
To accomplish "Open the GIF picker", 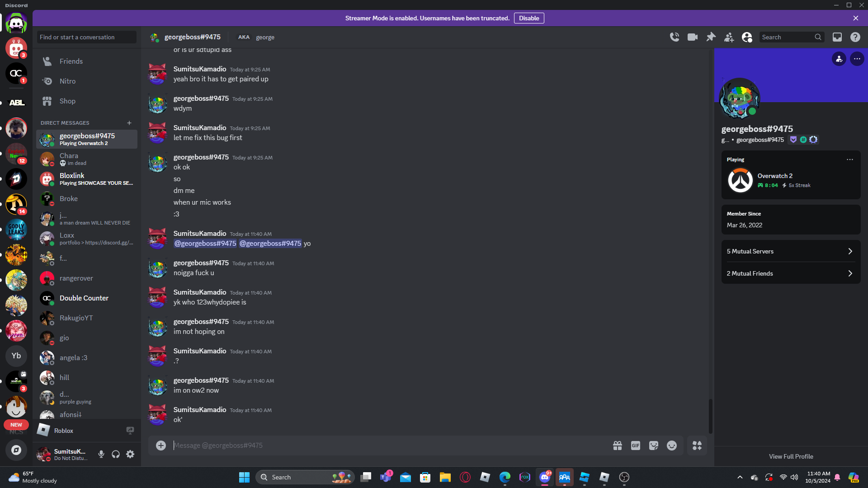I will click(635, 446).
